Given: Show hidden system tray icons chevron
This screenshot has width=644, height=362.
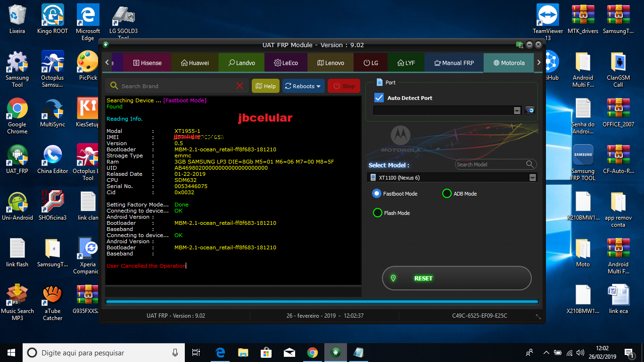Looking at the screenshot, I should [x=546, y=353].
